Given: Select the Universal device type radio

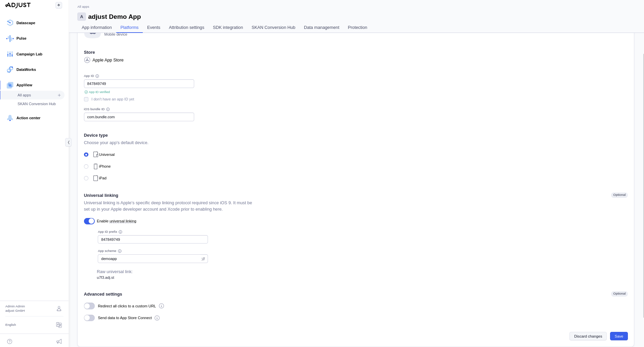Looking at the screenshot, I should pos(86,155).
